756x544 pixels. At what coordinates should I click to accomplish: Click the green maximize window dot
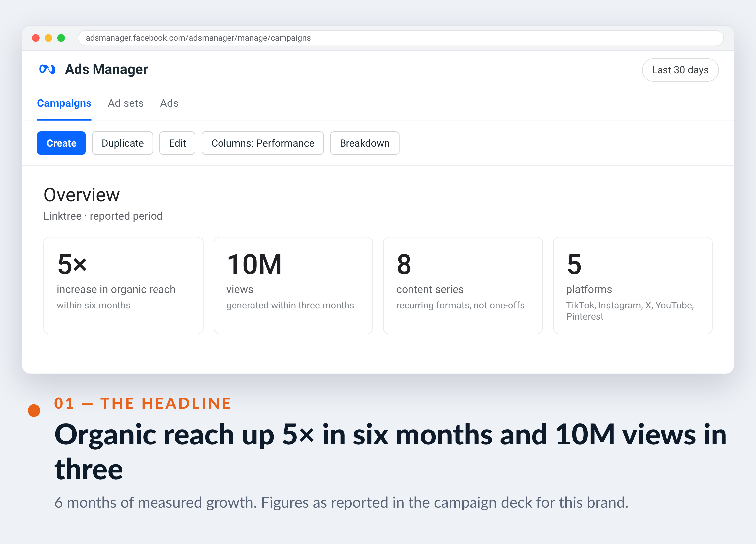[61, 38]
